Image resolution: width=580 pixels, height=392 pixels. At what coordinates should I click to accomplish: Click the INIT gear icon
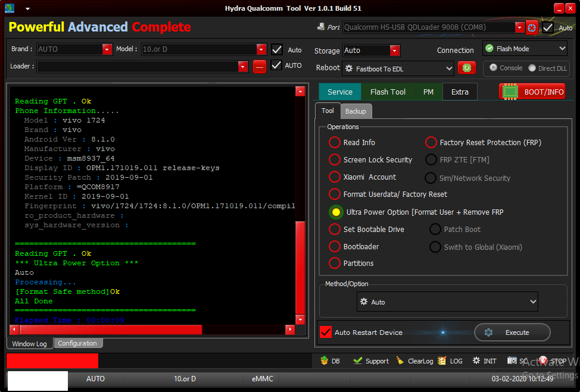tap(476, 360)
